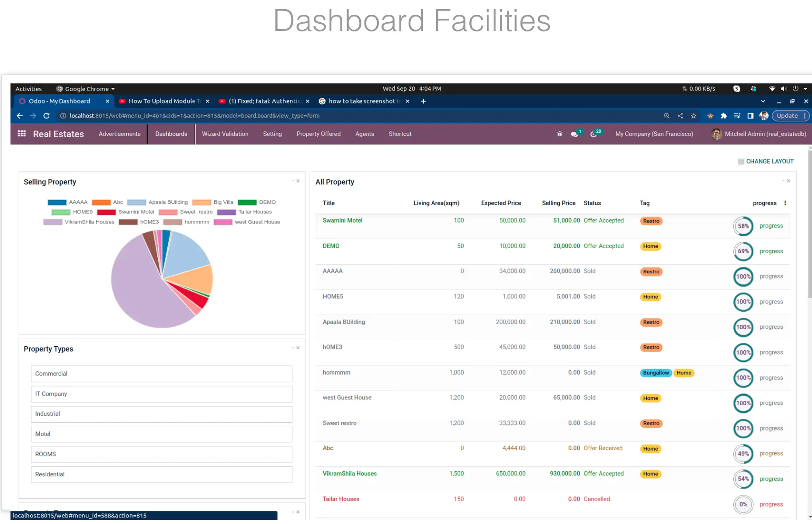This screenshot has width=812, height=524.
Task: Select the Commercial property type row
Action: pyautogui.click(x=162, y=374)
